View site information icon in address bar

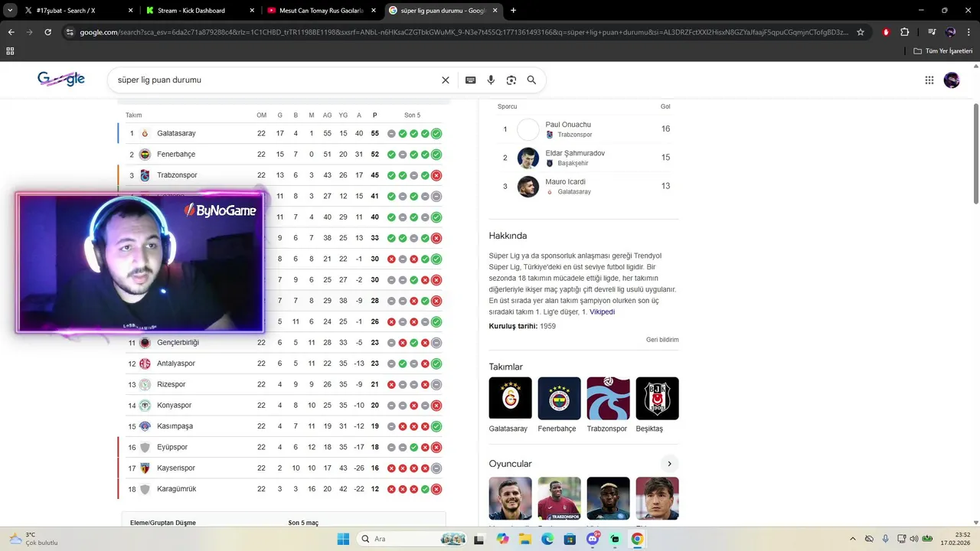70,32
